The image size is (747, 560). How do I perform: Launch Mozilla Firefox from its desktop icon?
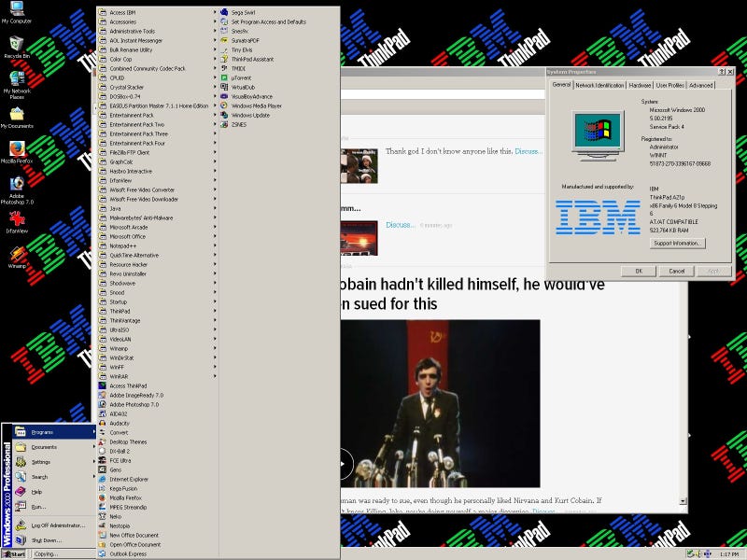click(x=17, y=152)
